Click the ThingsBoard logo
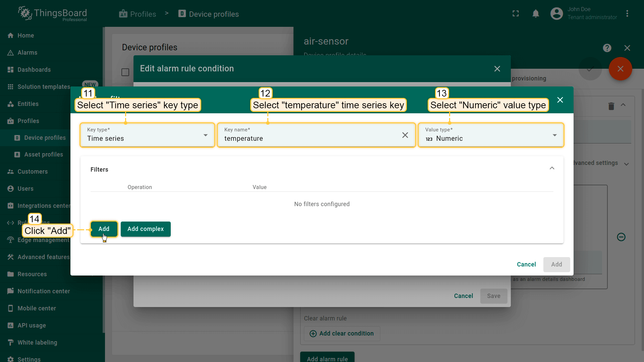 click(53, 14)
